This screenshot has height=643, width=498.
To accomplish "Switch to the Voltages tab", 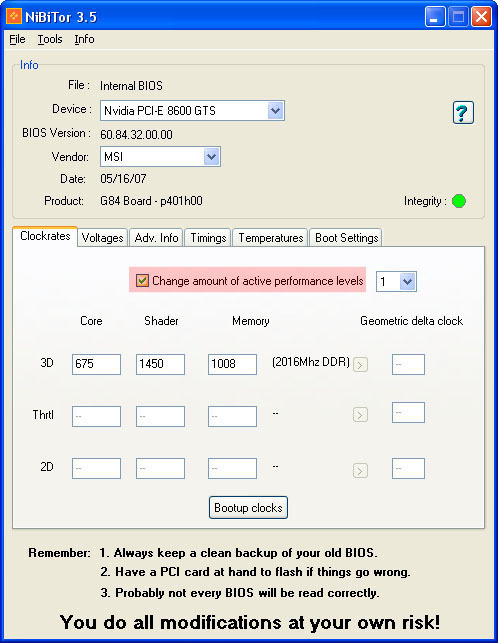I will 103,238.
